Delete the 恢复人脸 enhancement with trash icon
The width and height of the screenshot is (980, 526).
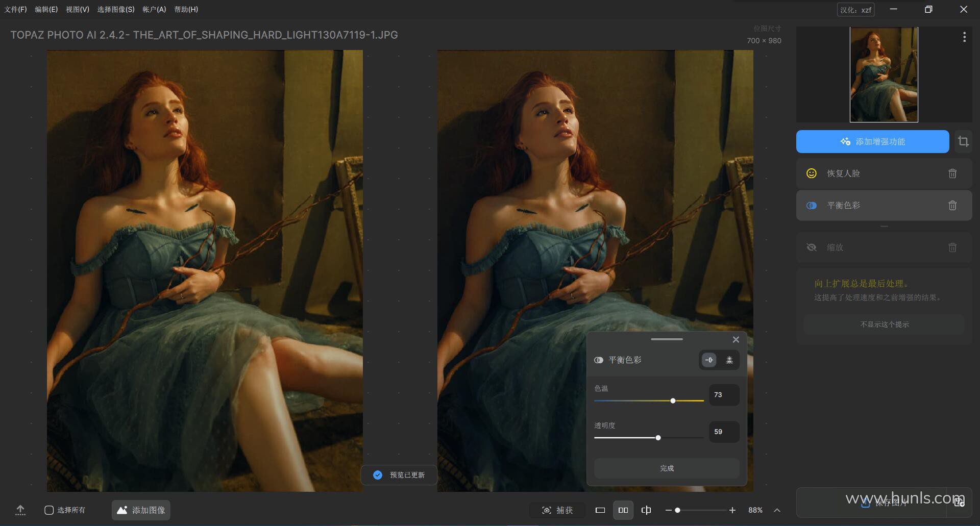click(x=952, y=173)
